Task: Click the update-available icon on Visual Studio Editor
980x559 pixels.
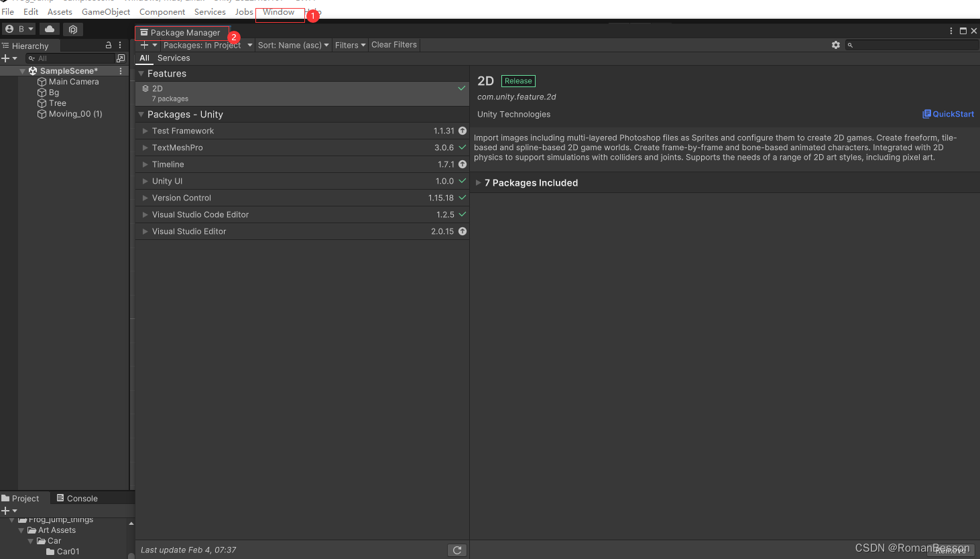Action: pos(463,231)
